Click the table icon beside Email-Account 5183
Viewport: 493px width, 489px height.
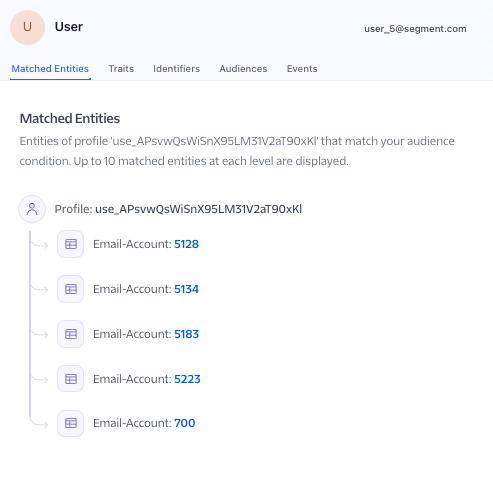71,334
